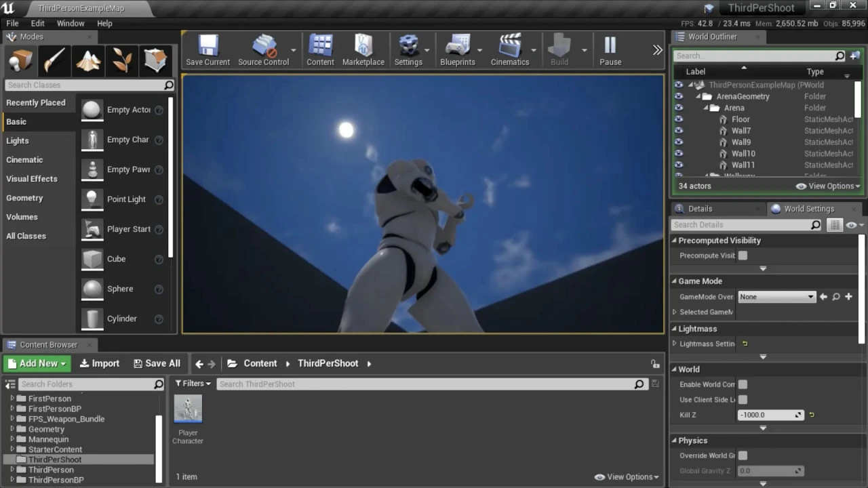Add new folder in World Outliner

855,56
